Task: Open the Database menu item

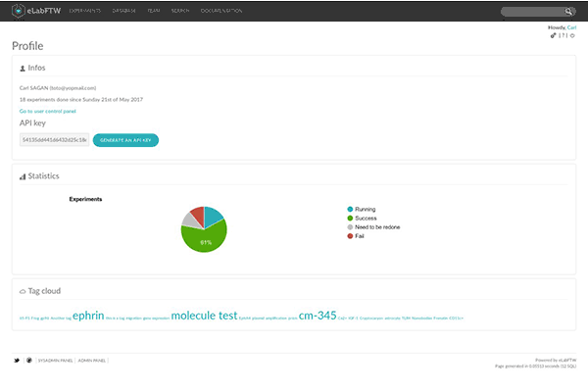Action: (x=125, y=12)
